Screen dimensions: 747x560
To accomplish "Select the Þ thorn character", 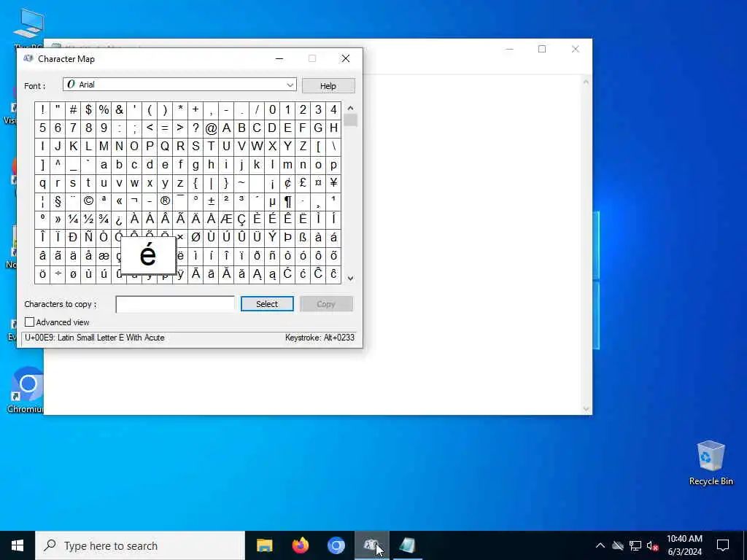I will 287,237.
